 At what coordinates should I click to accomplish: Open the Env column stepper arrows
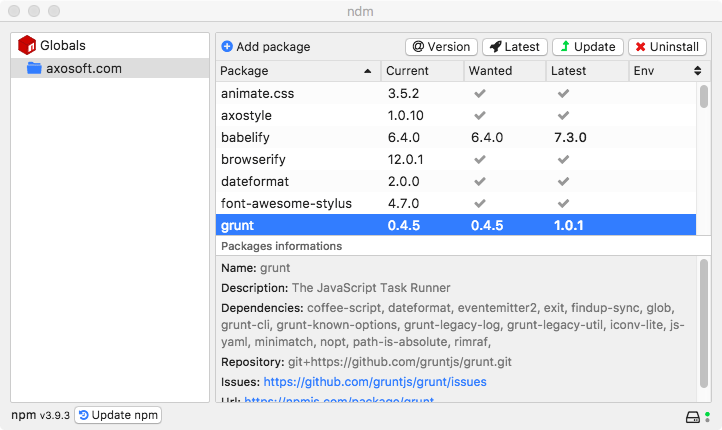[698, 71]
